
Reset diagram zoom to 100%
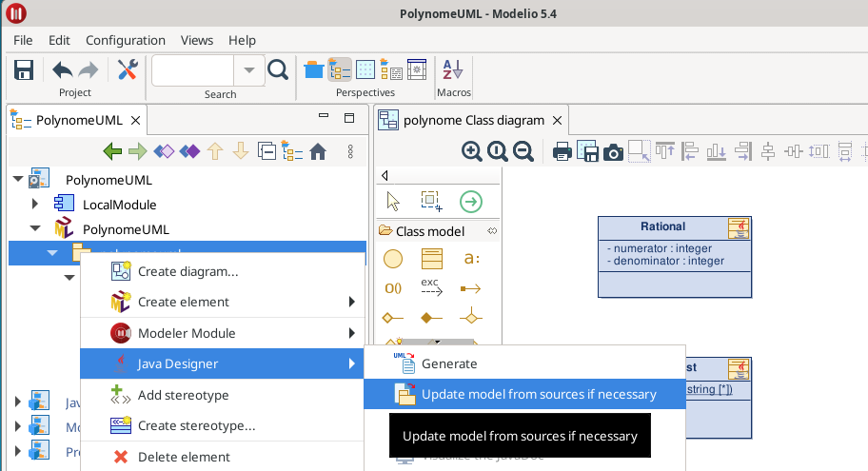tap(497, 151)
